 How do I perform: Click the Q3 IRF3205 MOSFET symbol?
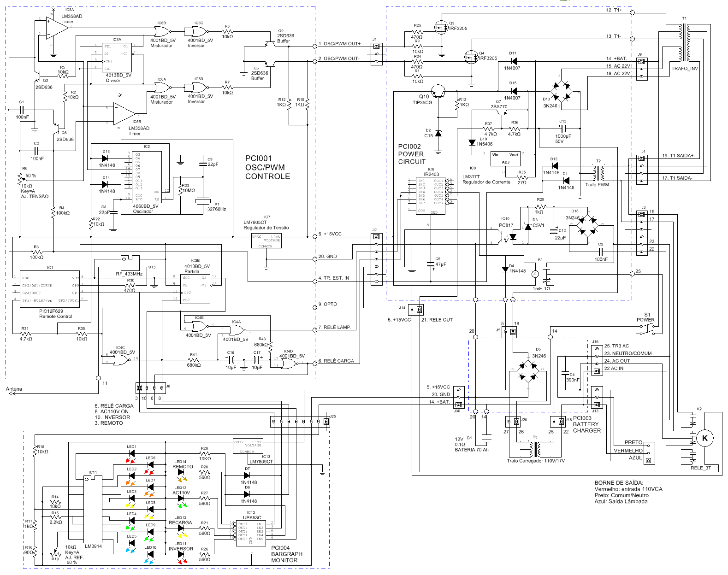[x=441, y=28]
